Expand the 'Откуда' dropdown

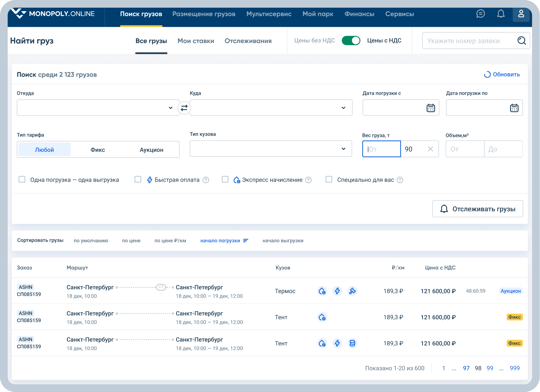pyautogui.click(x=170, y=108)
